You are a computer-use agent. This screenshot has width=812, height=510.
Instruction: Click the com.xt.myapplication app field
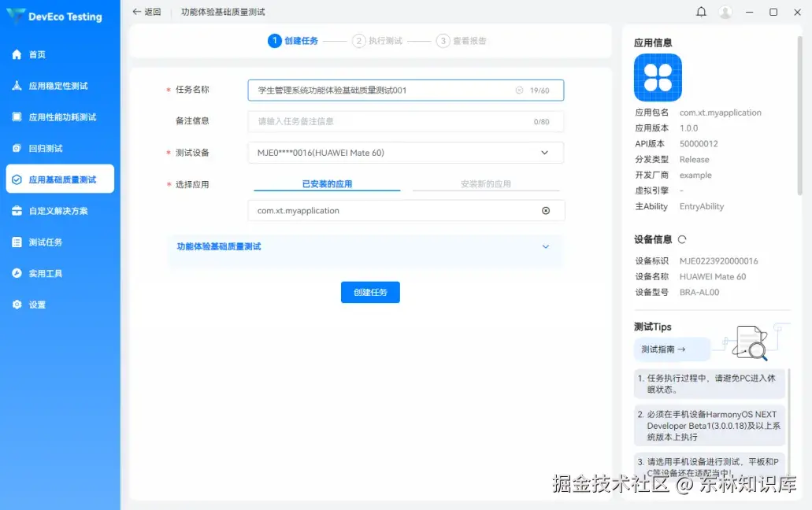(406, 210)
